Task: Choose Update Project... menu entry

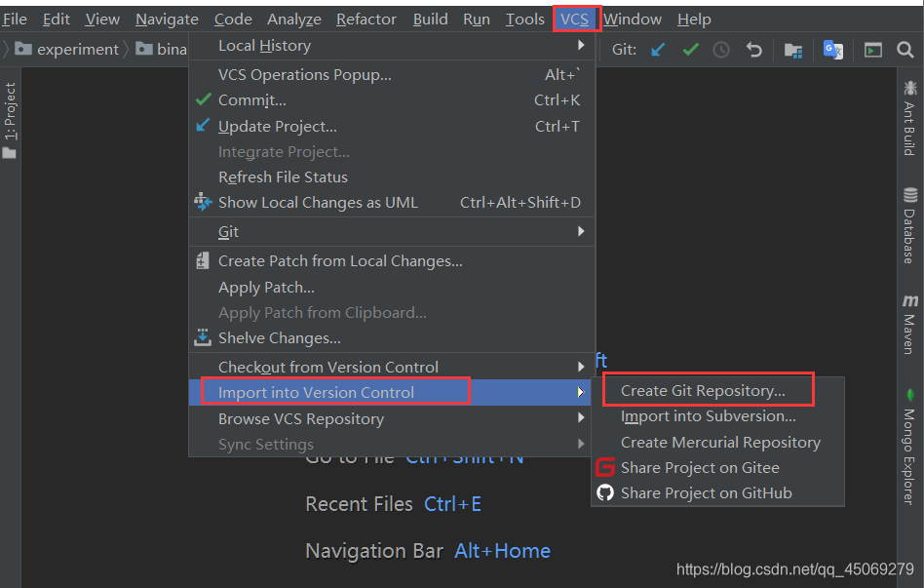Action: point(392,126)
